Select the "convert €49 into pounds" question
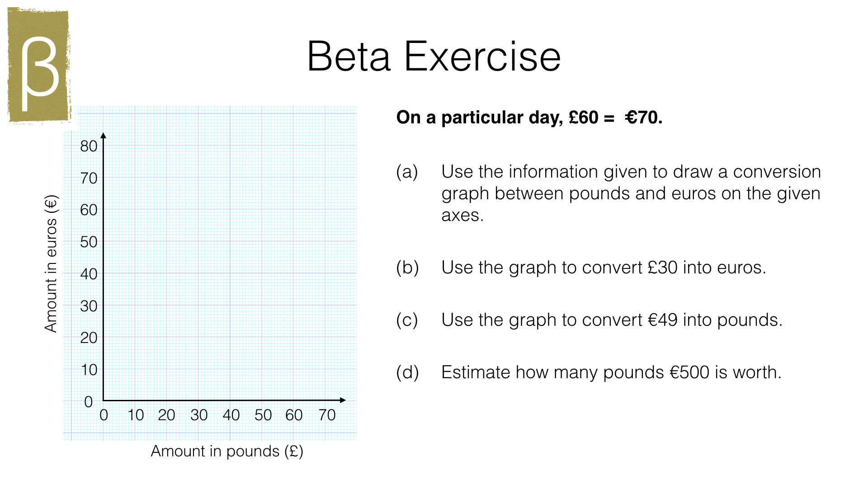The width and height of the screenshot is (868, 488). pos(612,320)
